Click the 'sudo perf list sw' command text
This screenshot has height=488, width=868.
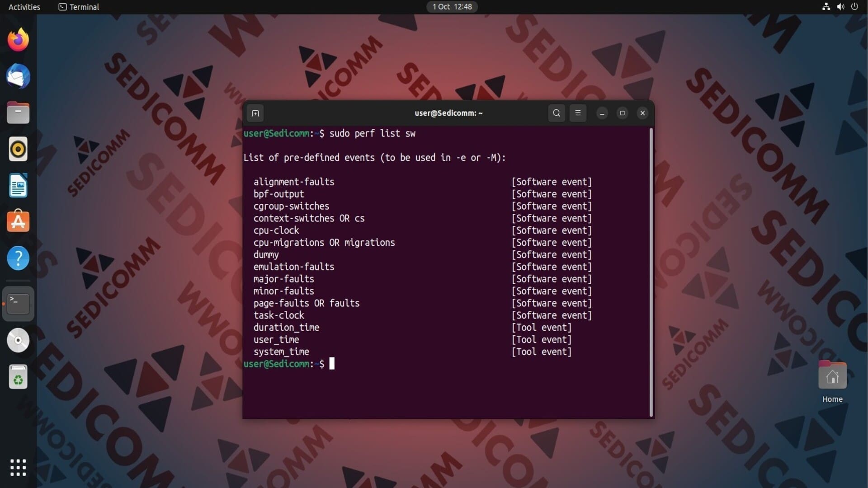(x=372, y=133)
